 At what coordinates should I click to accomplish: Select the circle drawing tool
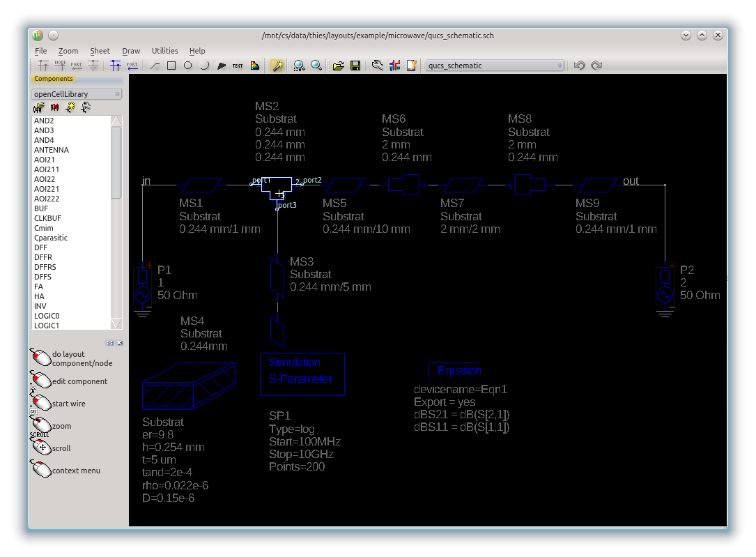pyautogui.click(x=188, y=66)
